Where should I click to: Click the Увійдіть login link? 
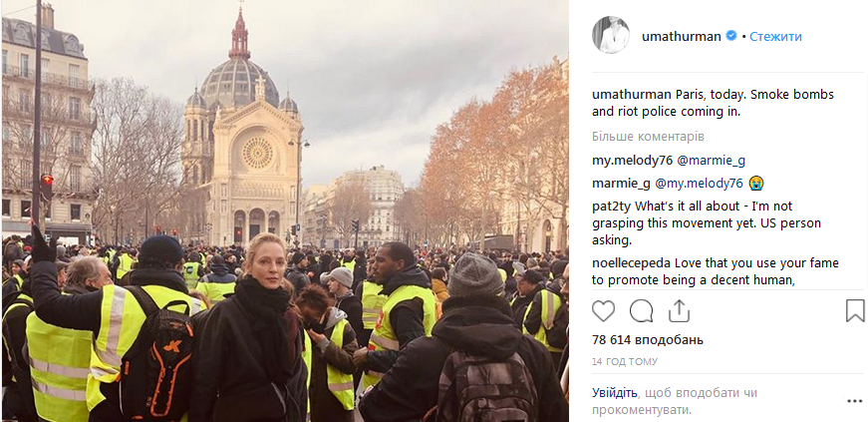point(614,394)
